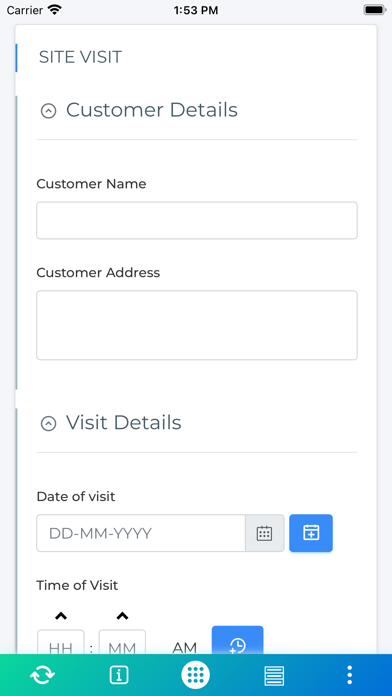Increase the minutes with the up arrow
Viewport: 392px width, 696px height.
(122, 616)
